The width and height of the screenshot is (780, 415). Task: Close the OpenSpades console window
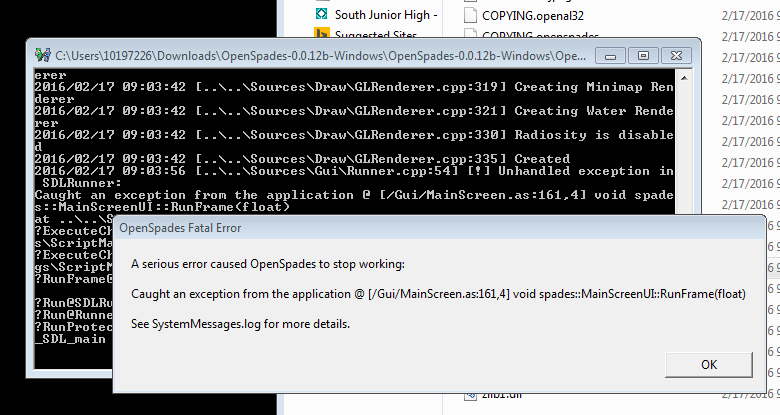tap(675, 54)
